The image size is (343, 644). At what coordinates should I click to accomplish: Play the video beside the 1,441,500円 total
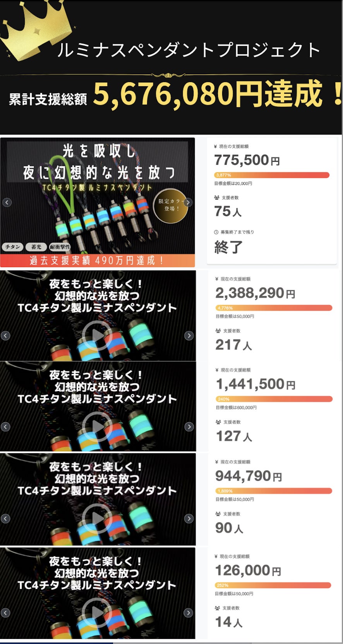97,427
